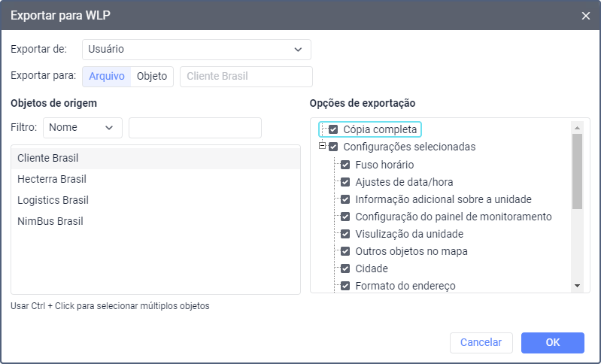Click the scrollbar up arrow in export options

pos(577,128)
